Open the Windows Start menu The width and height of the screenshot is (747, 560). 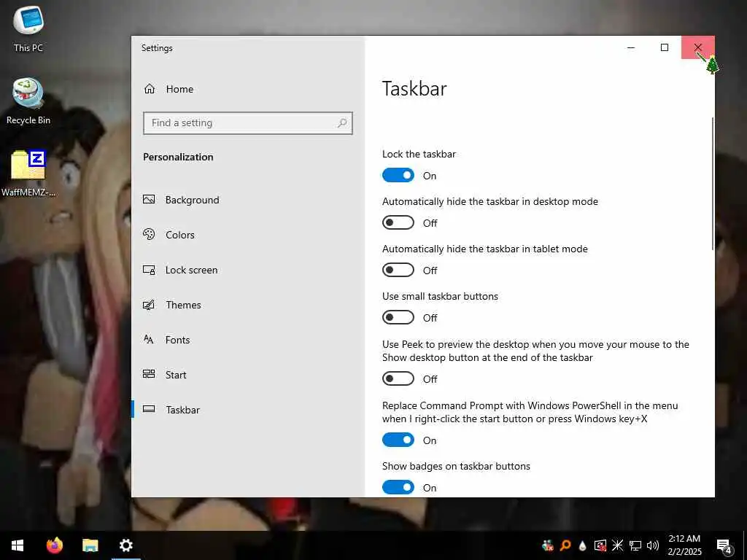pos(18,545)
